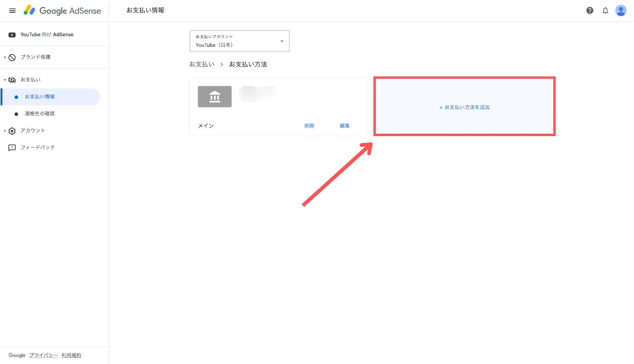Select お支払い情報 in the sidebar

[51, 97]
